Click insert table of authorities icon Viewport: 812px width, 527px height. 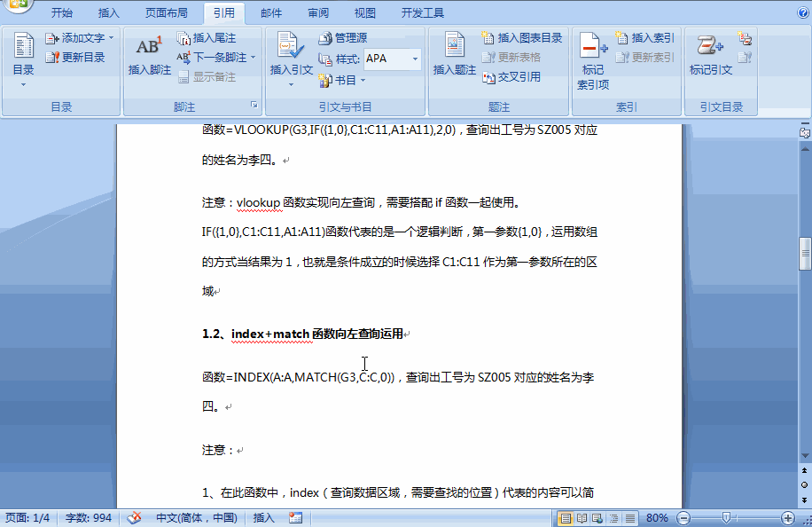coord(745,38)
